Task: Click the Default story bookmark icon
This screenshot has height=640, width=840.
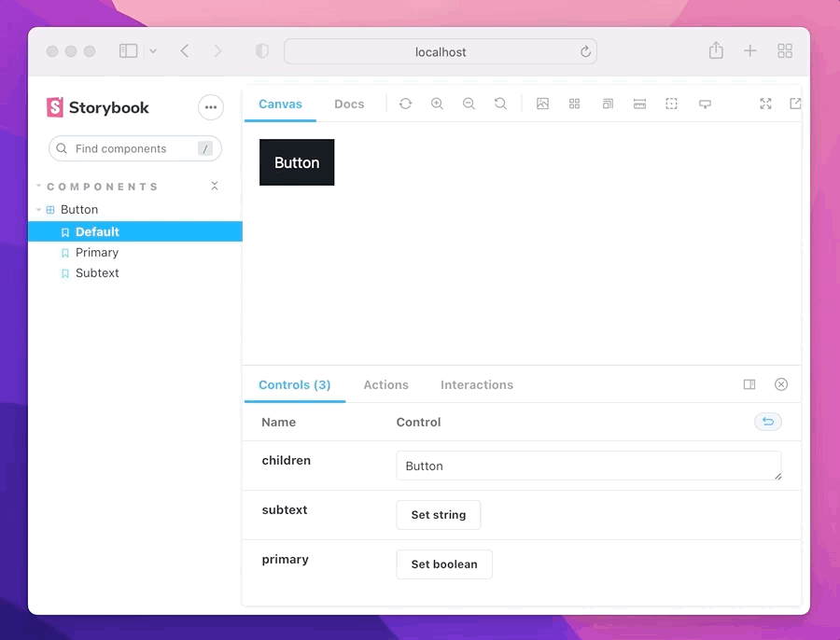Action: click(65, 232)
